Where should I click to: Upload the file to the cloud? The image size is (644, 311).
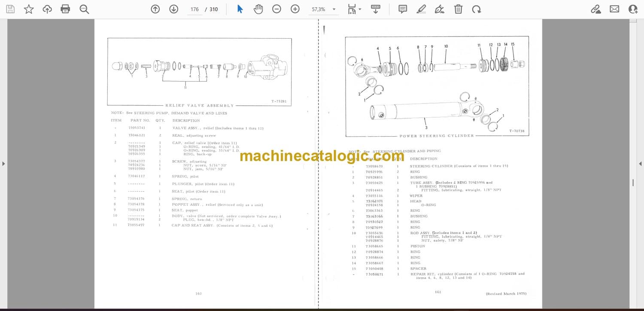coord(47,9)
